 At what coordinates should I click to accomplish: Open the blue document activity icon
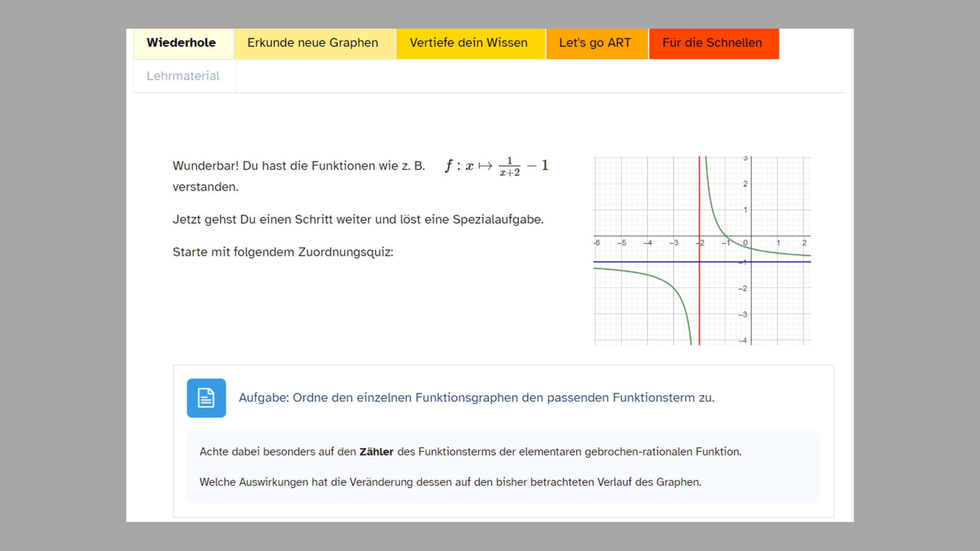point(206,398)
